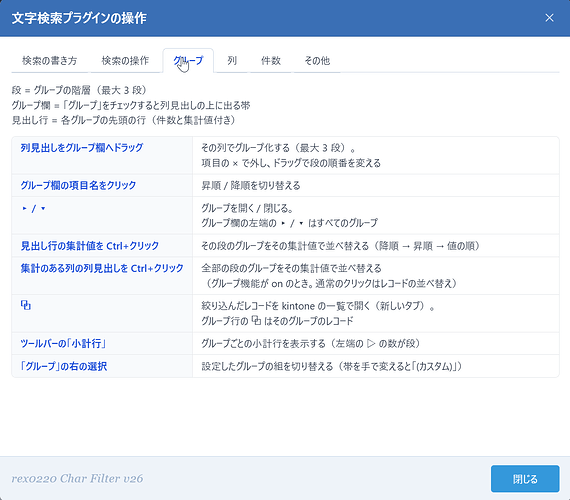Click the dialog title 文字検索プラグインの操作
The width and height of the screenshot is (570, 500).
pyautogui.click(x=79, y=18)
